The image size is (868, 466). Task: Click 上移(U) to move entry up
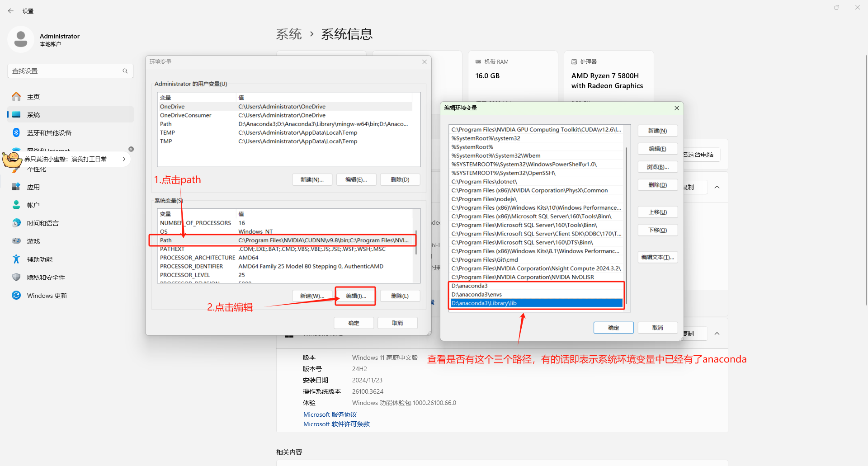click(x=658, y=212)
